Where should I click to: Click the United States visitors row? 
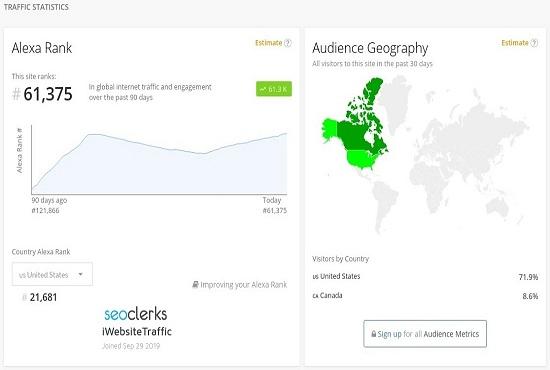[x=425, y=277]
